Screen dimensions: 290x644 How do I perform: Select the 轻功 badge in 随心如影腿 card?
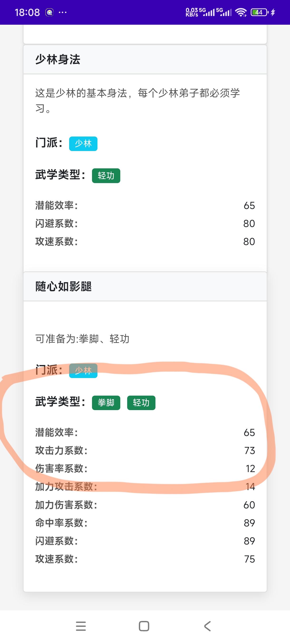tap(141, 403)
